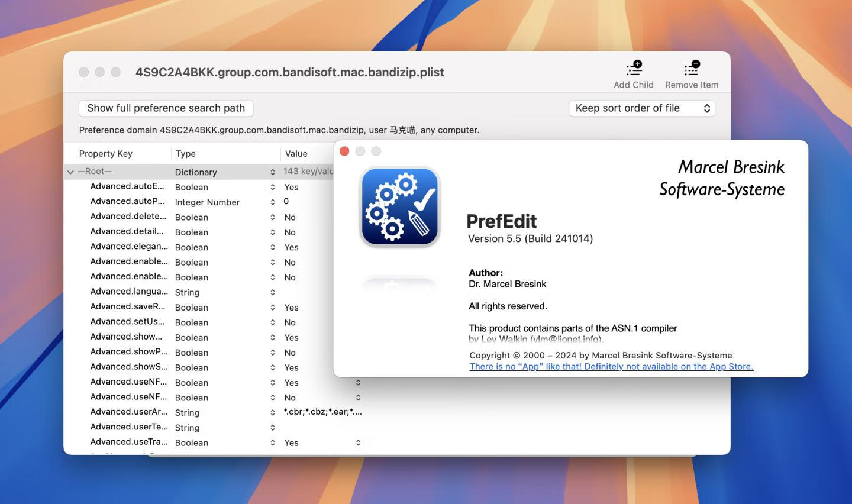852x504 pixels.
Task: Open the 'There is no App like that' link
Action: (x=611, y=366)
